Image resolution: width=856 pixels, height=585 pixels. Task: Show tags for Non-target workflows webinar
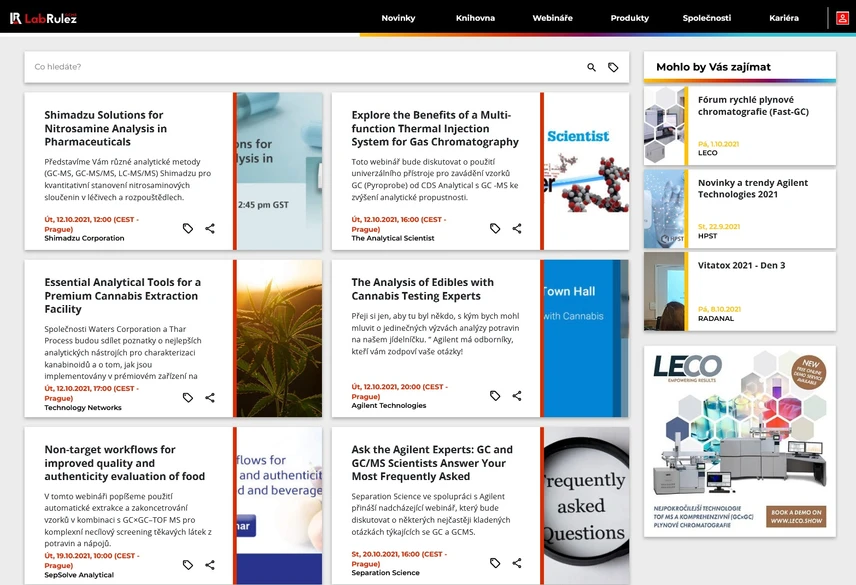188,565
